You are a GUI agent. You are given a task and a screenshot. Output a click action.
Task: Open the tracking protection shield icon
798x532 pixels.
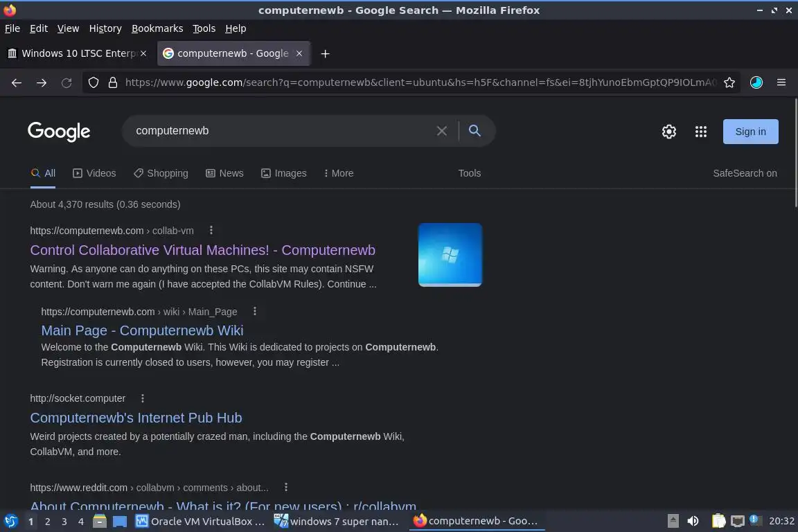(93, 82)
